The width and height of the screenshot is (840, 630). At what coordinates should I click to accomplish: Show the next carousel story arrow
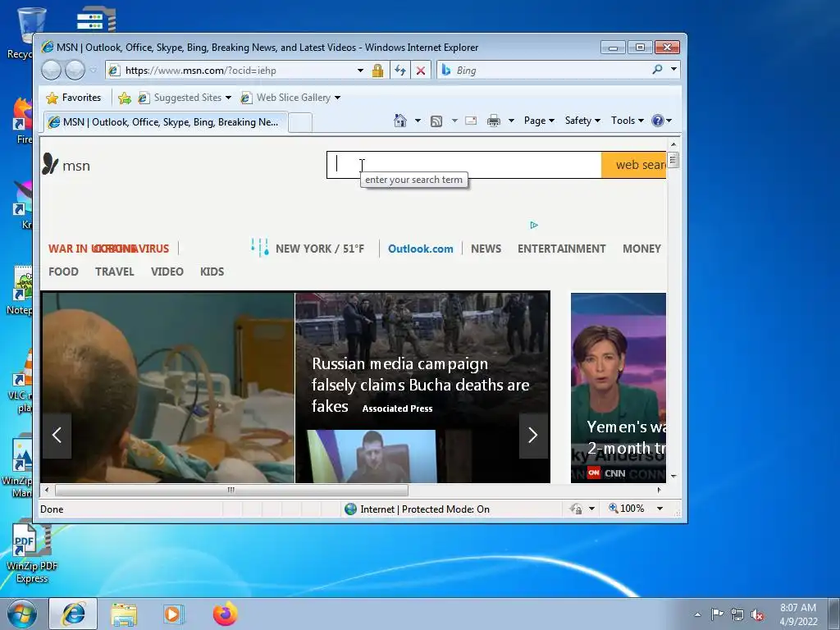533,435
